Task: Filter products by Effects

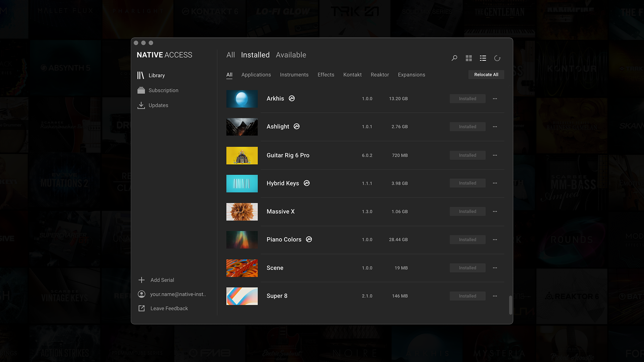Action: (326, 74)
